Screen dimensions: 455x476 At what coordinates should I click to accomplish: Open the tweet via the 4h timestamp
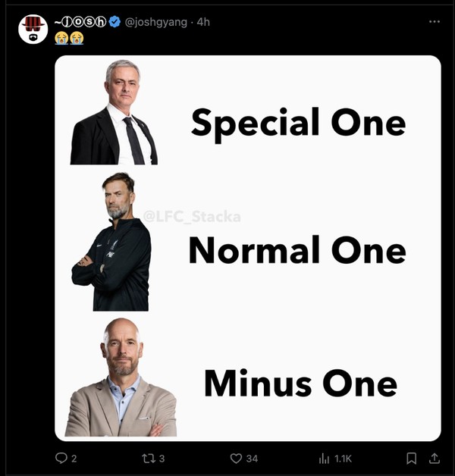pyautogui.click(x=204, y=23)
